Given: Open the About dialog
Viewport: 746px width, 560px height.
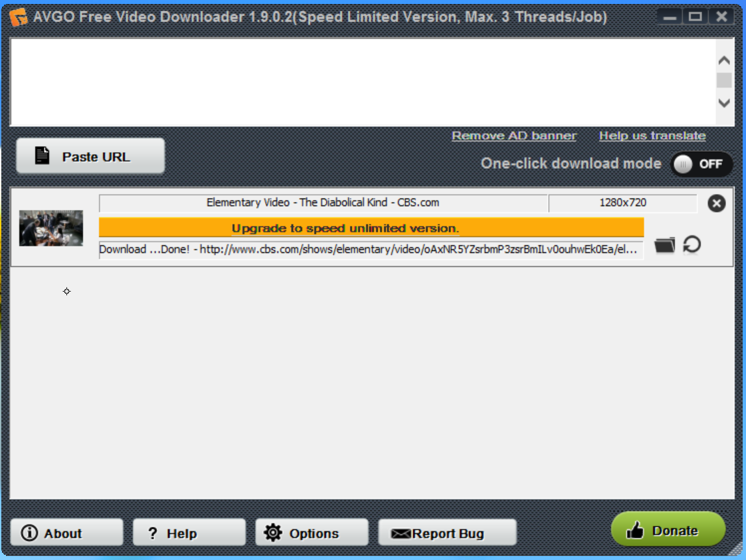Looking at the screenshot, I should coord(66,532).
